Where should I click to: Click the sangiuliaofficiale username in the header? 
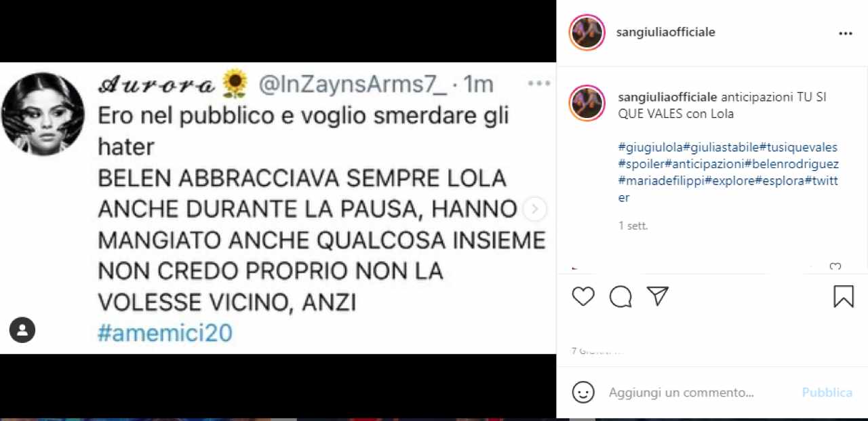[x=666, y=33]
